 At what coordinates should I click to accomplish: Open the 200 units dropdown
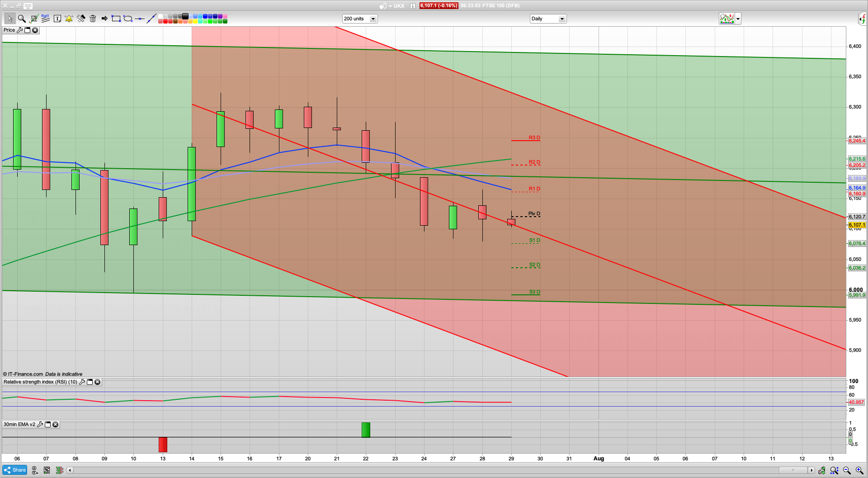(x=373, y=19)
